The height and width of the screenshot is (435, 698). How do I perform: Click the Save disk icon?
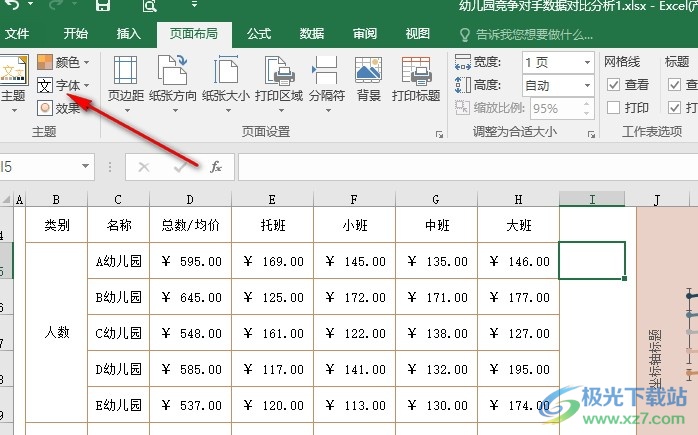coord(103,5)
